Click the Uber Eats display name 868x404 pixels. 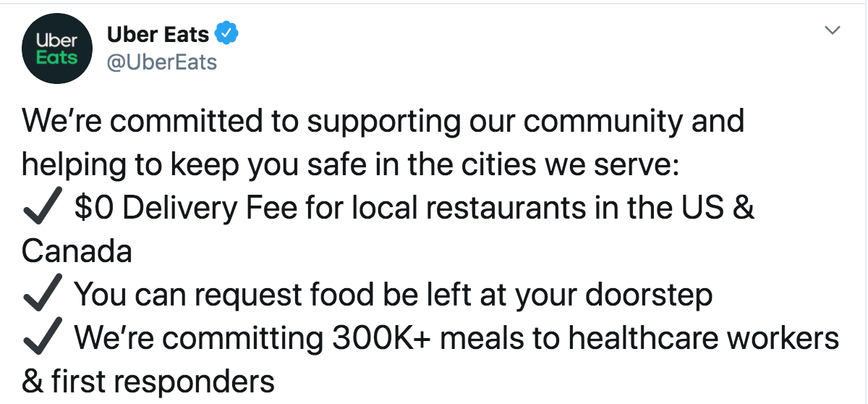coord(158,33)
